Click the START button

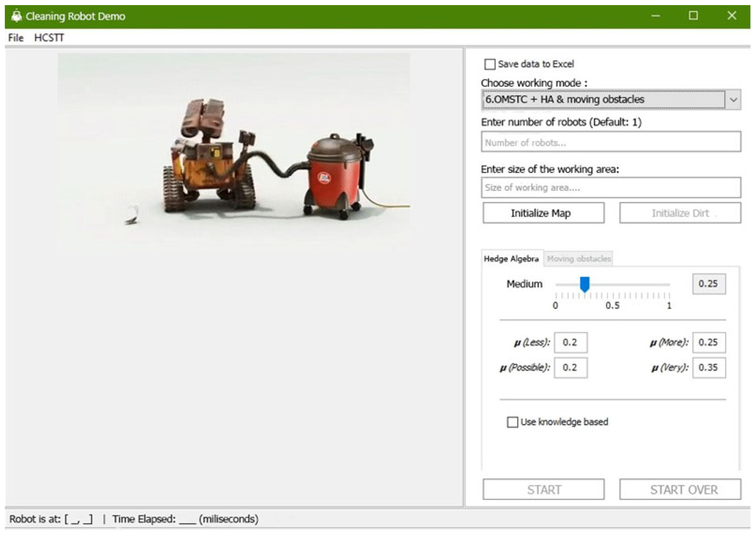pyautogui.click(x=544, y=489)
